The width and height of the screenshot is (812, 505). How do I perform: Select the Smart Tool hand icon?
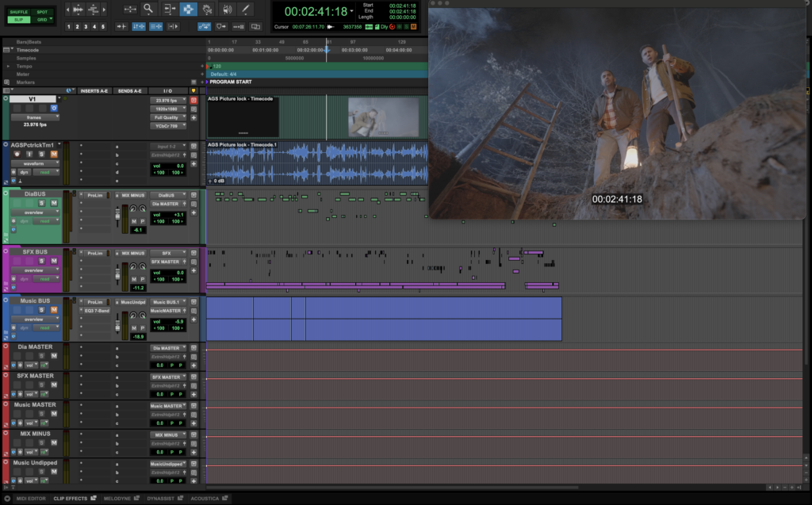tap(208, 10)
